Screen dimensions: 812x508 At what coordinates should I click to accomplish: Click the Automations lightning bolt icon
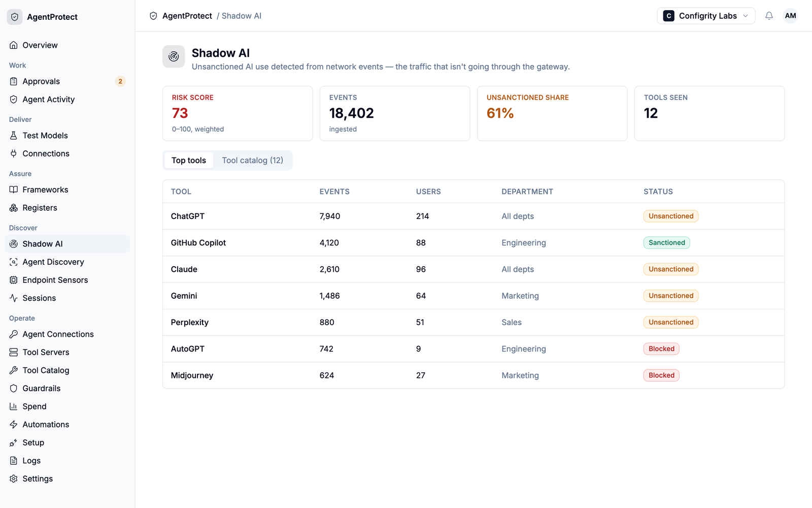coord(14,425)
